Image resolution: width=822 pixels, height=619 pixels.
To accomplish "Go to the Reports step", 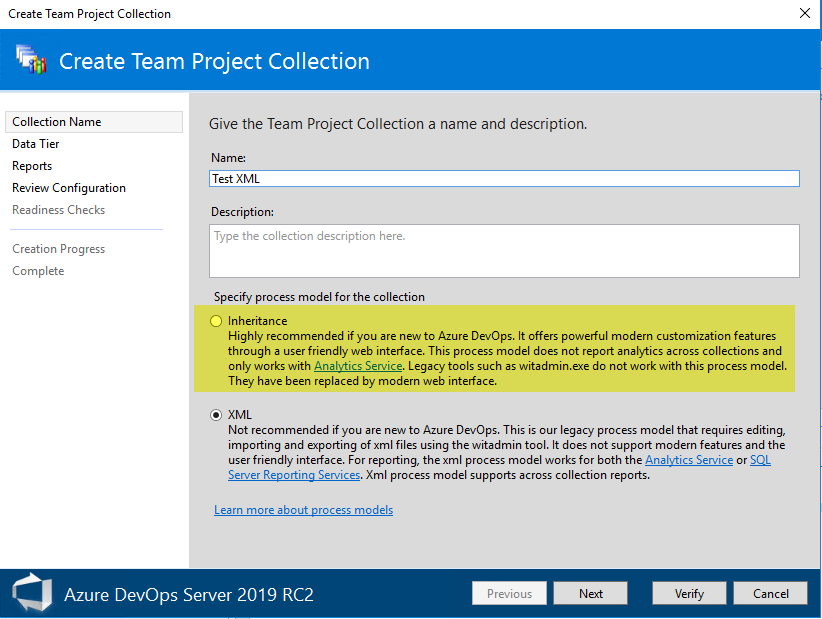I will click(x=32, y=166).
